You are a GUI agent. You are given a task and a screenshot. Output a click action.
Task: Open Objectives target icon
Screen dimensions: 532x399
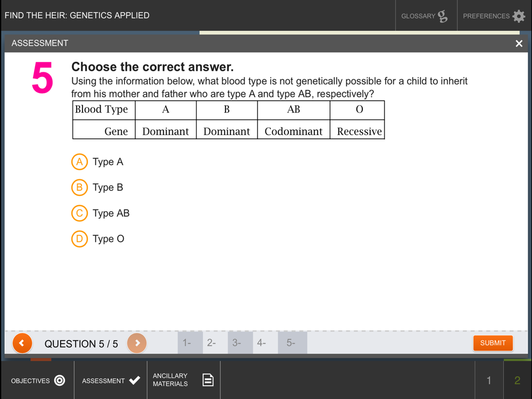point(60,380)
